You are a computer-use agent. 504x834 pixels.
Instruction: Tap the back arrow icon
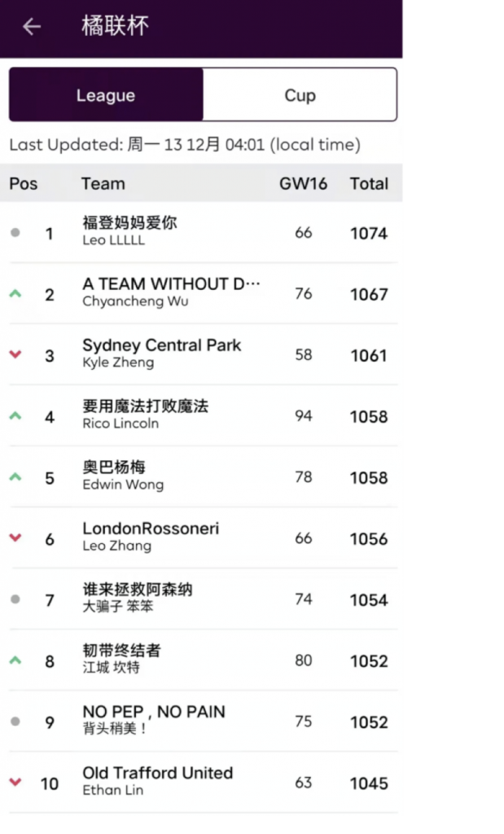pyautogui.click(x=32, y=27)
